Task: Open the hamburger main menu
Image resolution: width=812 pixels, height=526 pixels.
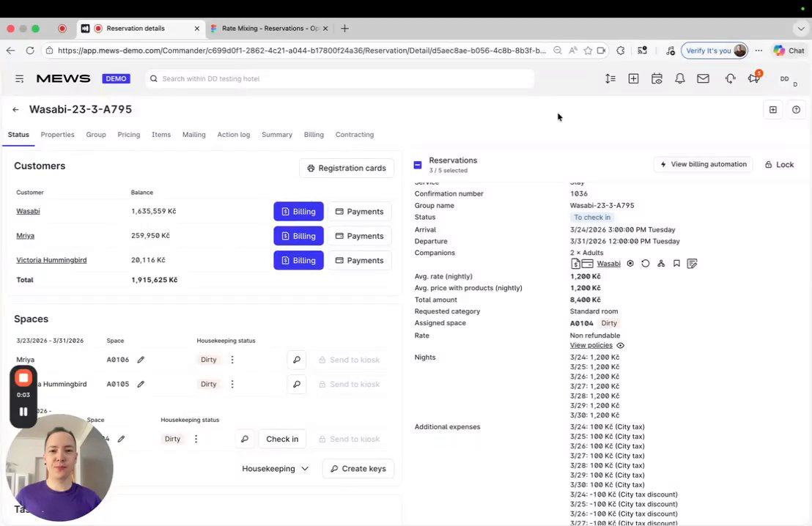Action: coord(19,78)
